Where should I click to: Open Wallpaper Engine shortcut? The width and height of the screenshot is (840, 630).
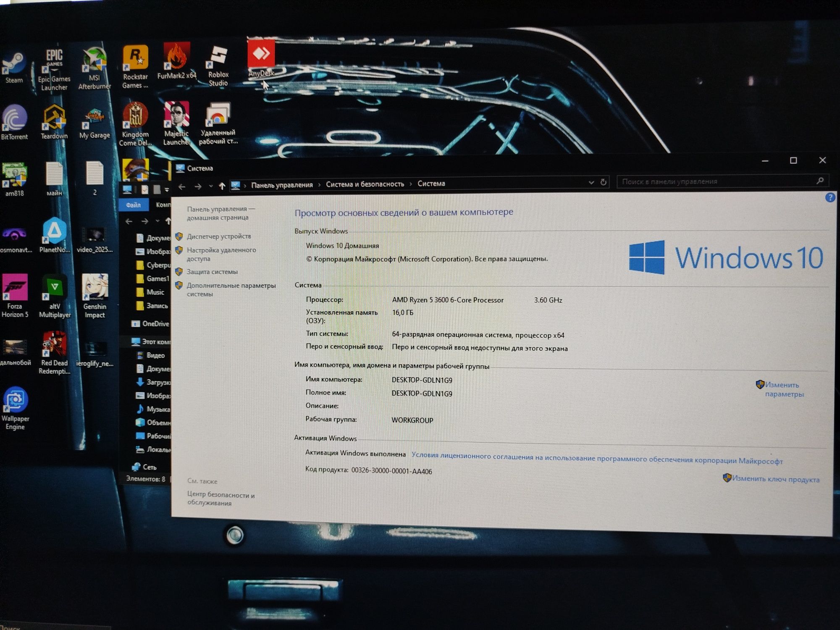pyautogui.click(x=15, y=408)
